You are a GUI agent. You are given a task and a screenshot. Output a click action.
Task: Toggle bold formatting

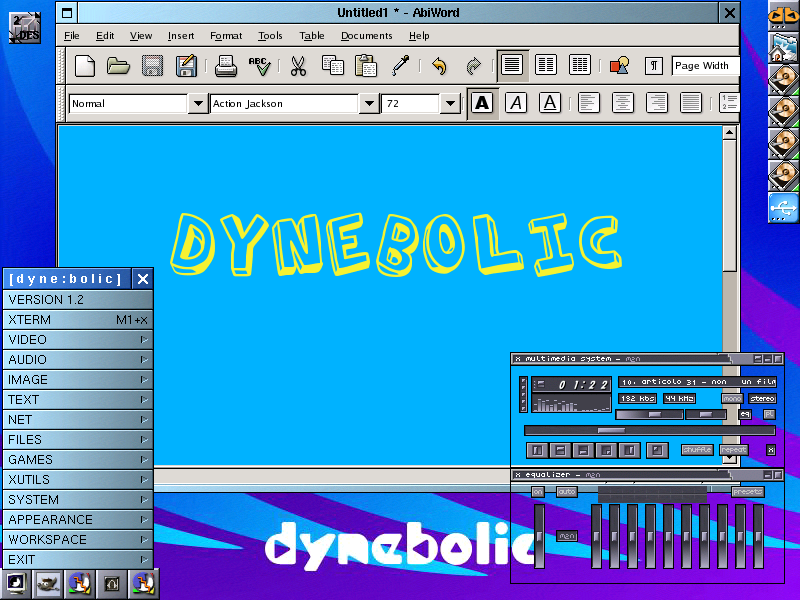tap(482, 103)
